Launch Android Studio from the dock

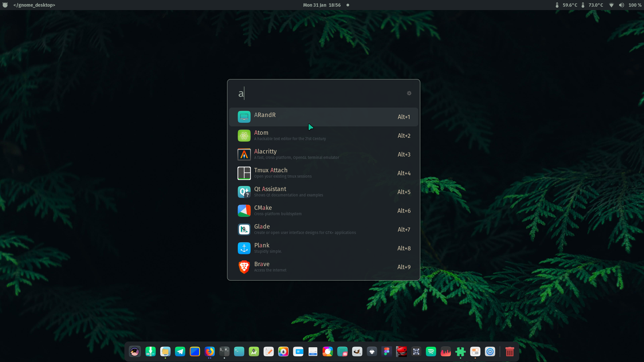click(x=254, y=352)
